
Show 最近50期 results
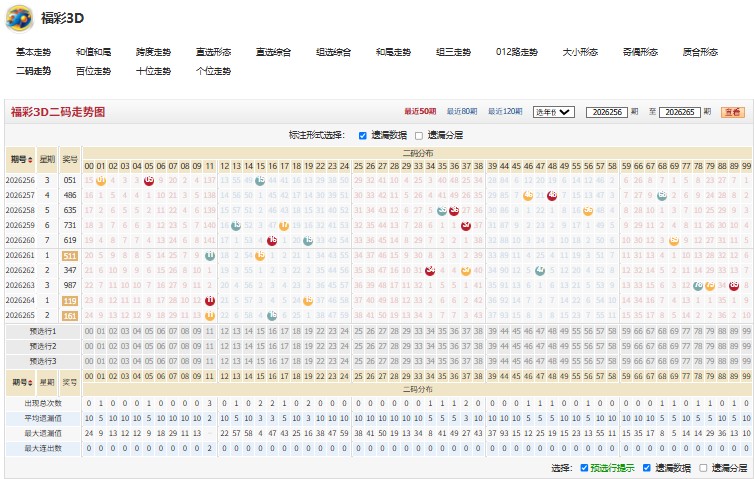420,112
